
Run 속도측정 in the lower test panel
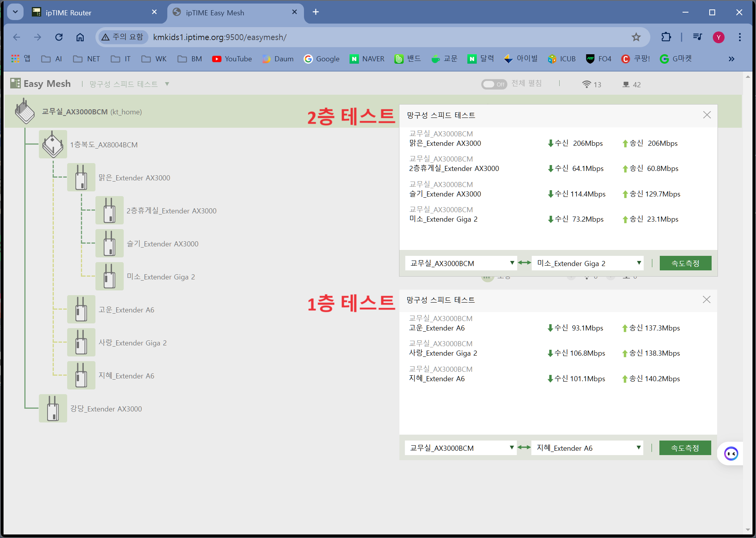[685, 448]
